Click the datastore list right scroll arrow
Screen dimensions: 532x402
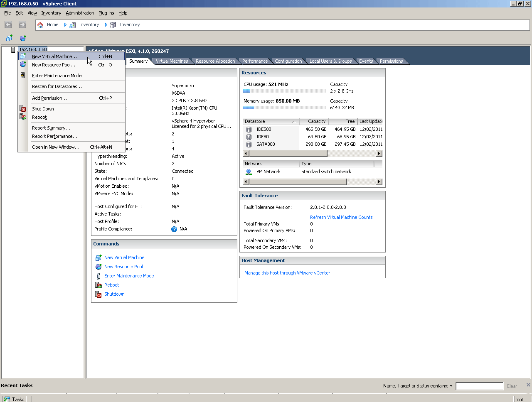pyautogui.click(x=379, y=154)
